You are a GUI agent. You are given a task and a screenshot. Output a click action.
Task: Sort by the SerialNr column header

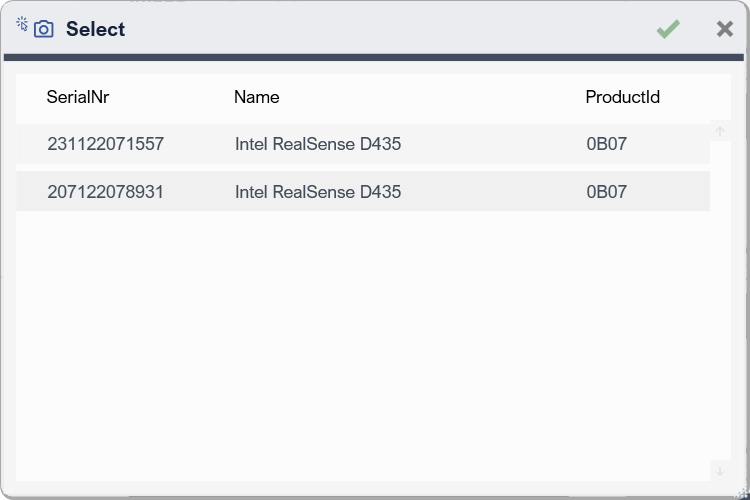(78, 97)
